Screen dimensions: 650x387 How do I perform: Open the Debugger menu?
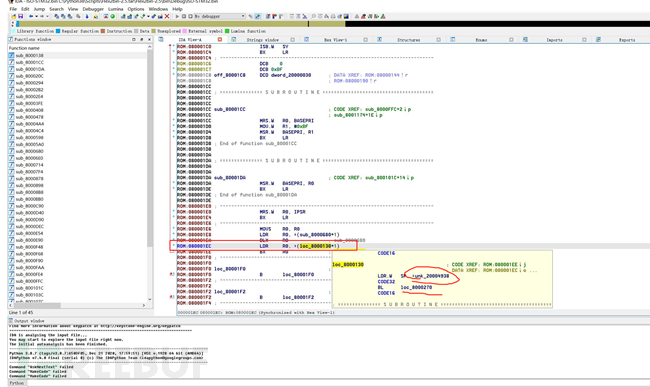tap(93, 9)
